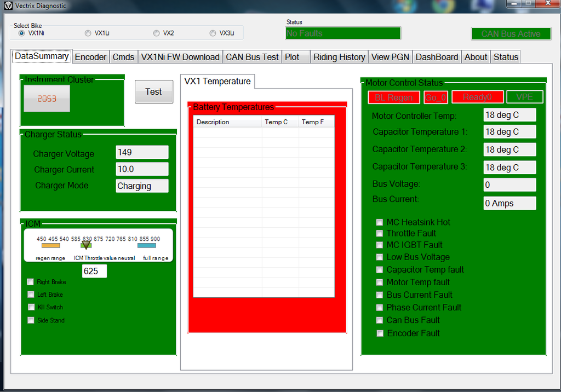Click the Charger Voltage field showing 149
This screenshot has width=561, height=392.
coord(142,152)
